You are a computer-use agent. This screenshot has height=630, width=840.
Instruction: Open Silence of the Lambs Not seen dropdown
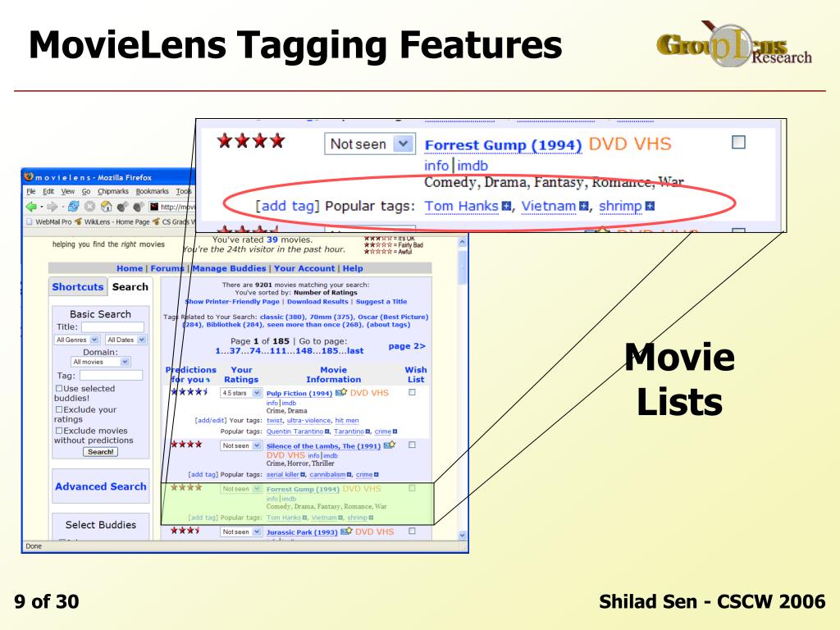[x=241, y=445]
